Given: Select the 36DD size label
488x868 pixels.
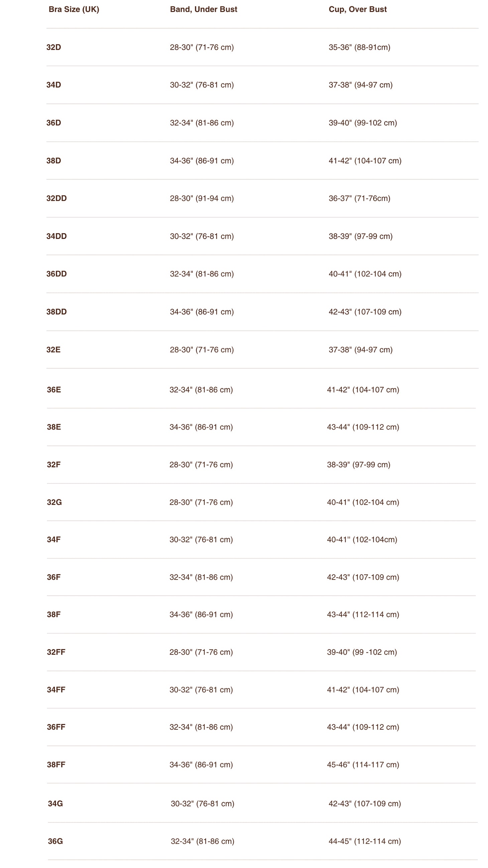Looking at the screenshot, I should (x=56, y=274).
